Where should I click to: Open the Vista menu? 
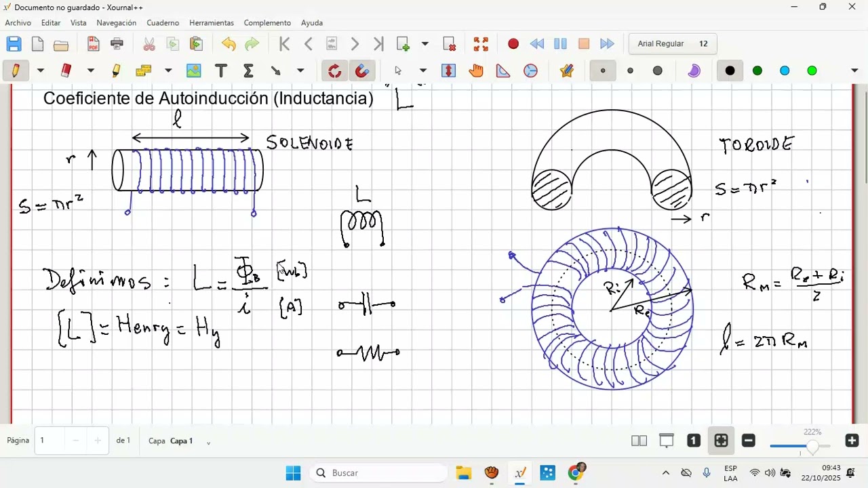coord(79,23)
